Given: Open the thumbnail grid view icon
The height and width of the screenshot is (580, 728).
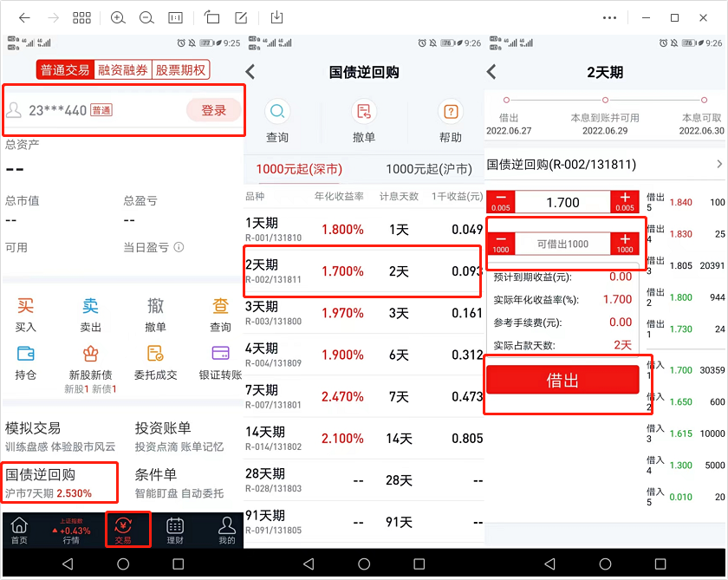Looking at the screenshot, I should click(81, 17).
